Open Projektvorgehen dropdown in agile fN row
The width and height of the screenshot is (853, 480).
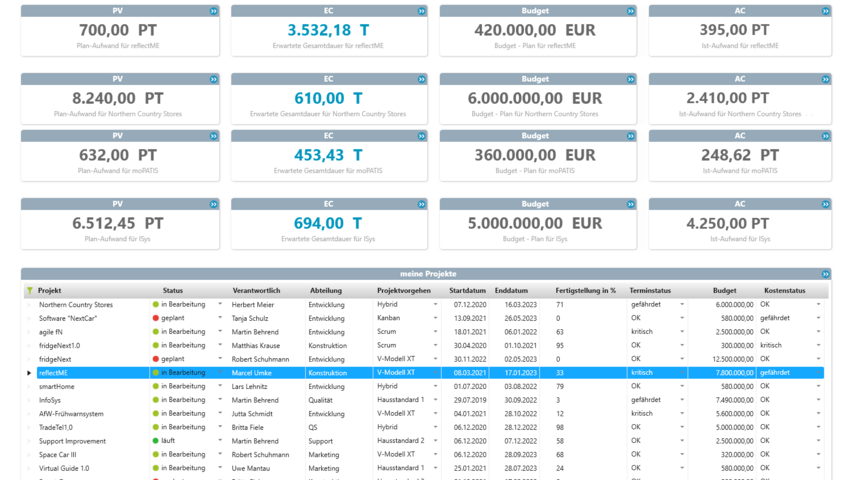(435, 331)
